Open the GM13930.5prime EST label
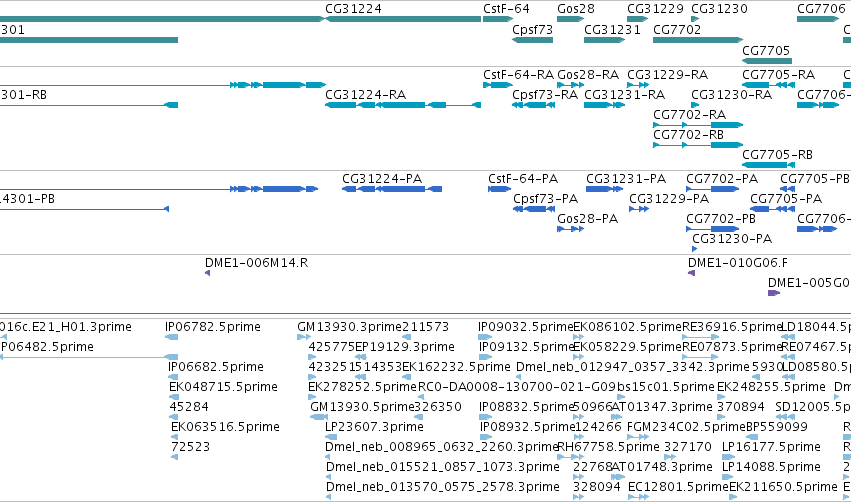The image size is (851, 502). click(362, 406)
